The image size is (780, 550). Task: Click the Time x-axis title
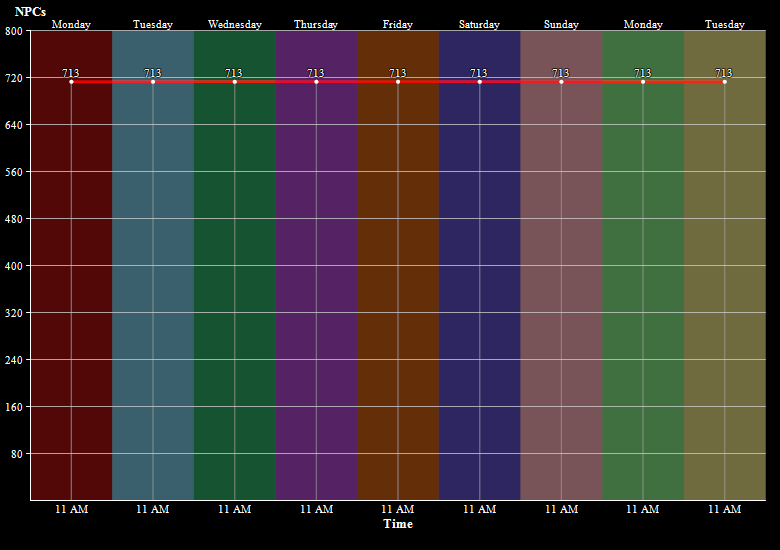[x=397, y=524]
